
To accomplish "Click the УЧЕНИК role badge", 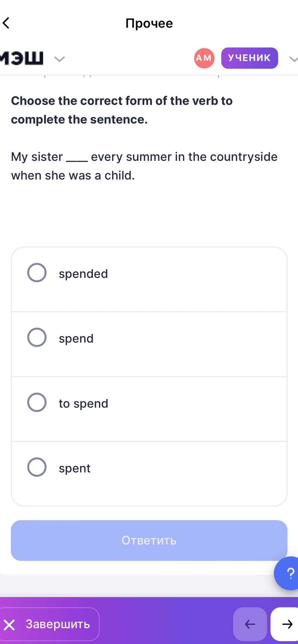I will tap(249, 58).
